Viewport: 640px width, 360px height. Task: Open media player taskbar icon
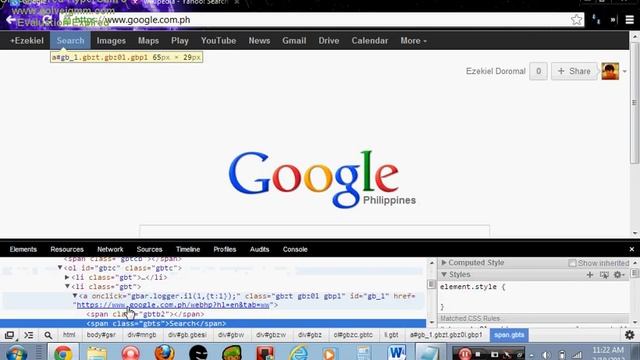330,353
